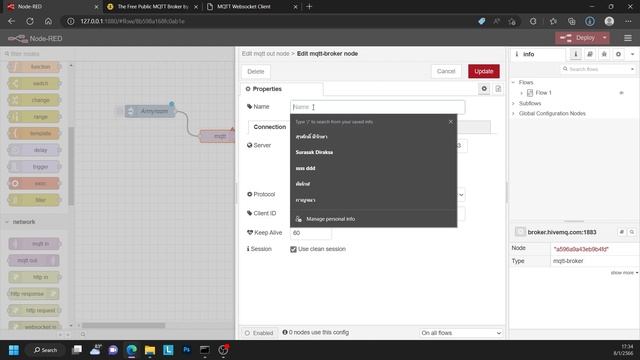This screenshot has width=640, height=360.
Task: Switch sidebar to the info icon tab
Action: click(576, 54)
